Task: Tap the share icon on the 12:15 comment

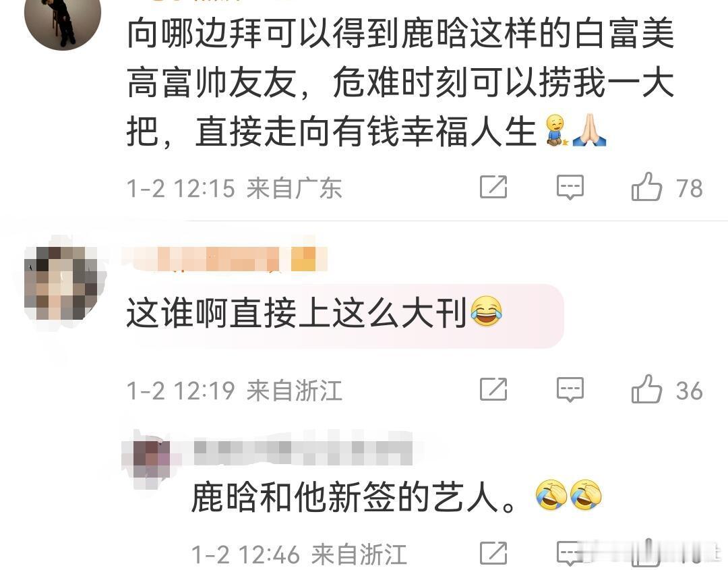Action: 493,188
